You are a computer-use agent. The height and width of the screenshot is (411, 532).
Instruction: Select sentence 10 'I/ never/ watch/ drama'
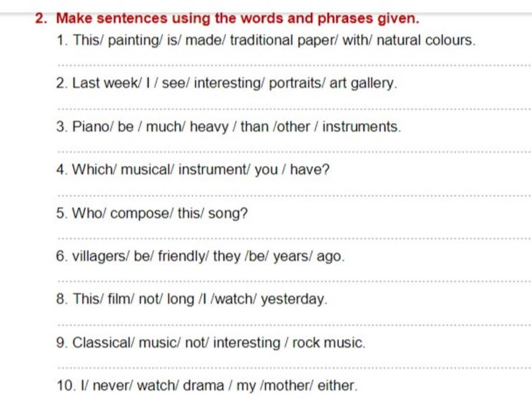pyautogui.click(x=207, y=386)
